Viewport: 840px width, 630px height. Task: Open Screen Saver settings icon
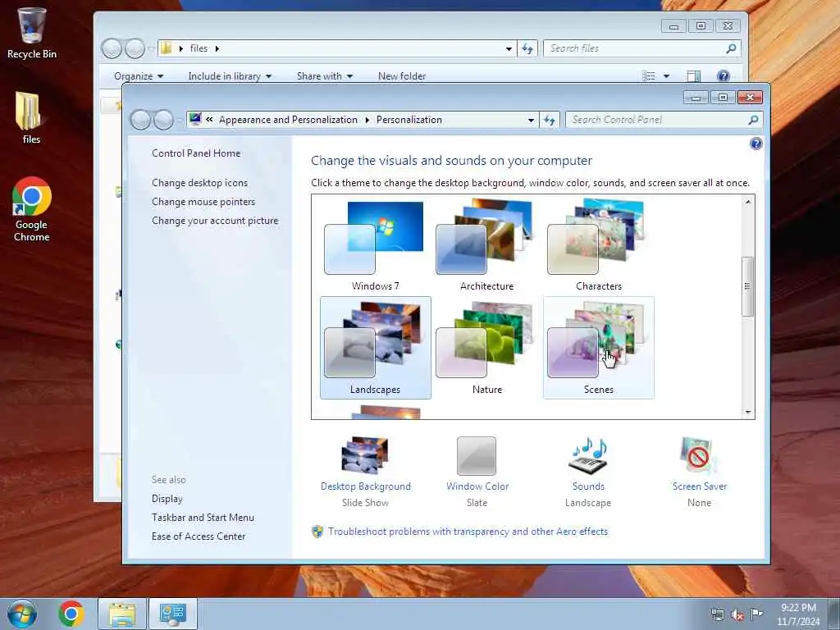[x=699, y=455]
